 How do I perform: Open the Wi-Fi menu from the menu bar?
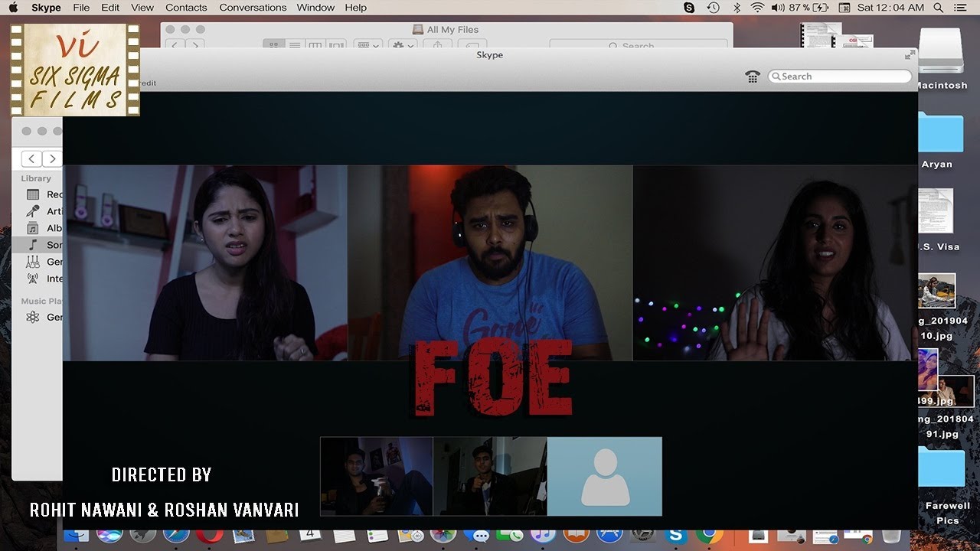click(757, 7)
